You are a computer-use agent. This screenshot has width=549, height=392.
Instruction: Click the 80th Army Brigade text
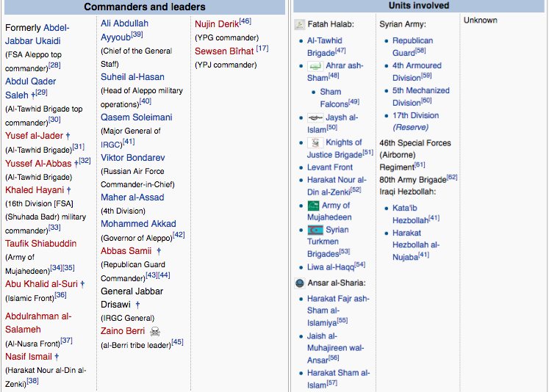(x=413, y=180)
